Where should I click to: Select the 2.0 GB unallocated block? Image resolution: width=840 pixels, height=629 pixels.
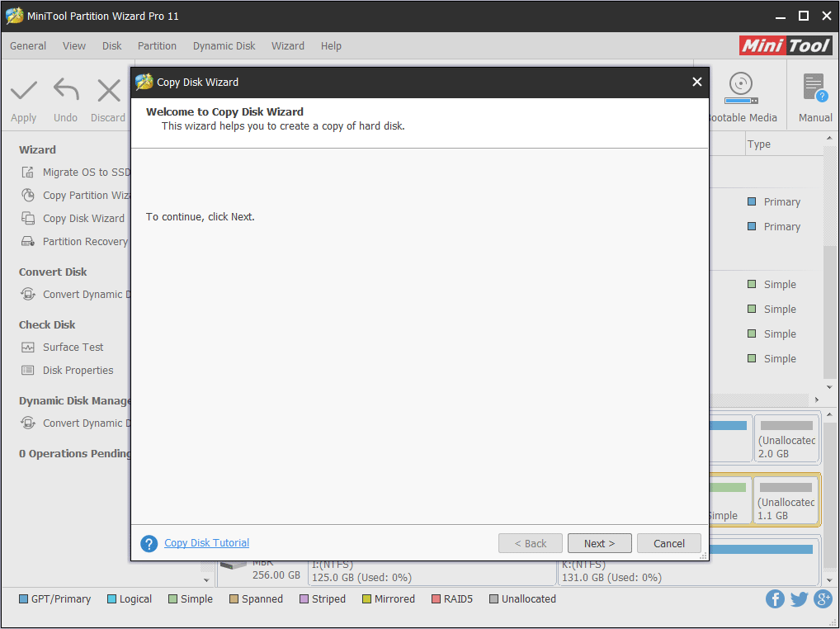[786, 438]
